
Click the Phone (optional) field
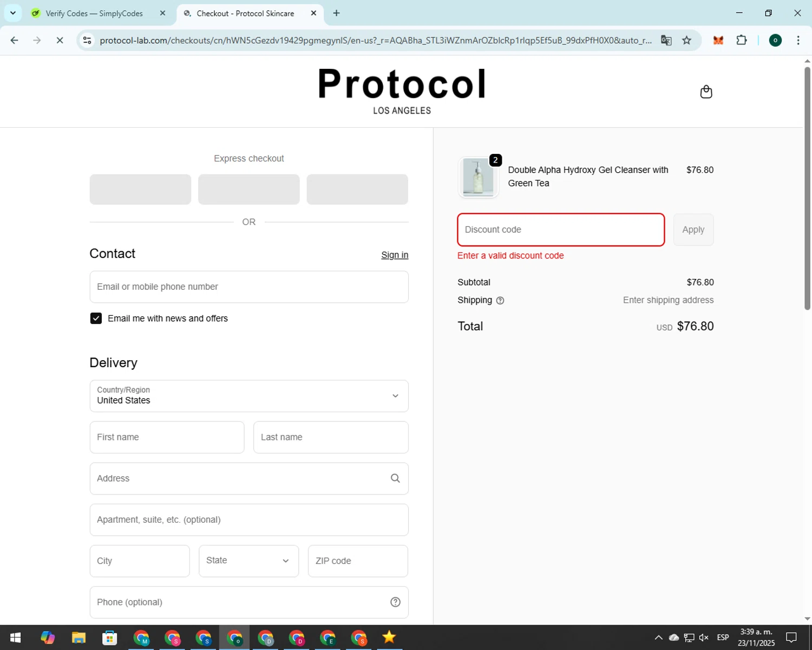(249, 602)
